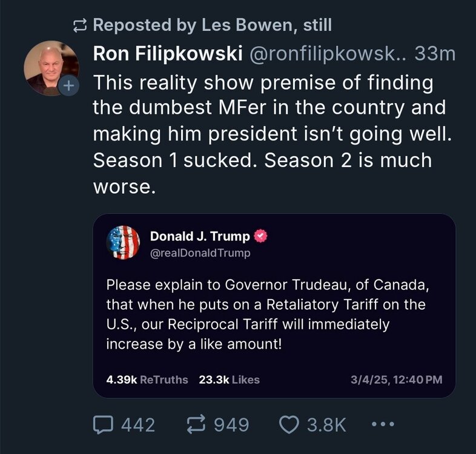Open the "Reposted by Les Bowen, still" link
Image resolution: width=476 pixels, height=454 pixels.
coord(212,25)
